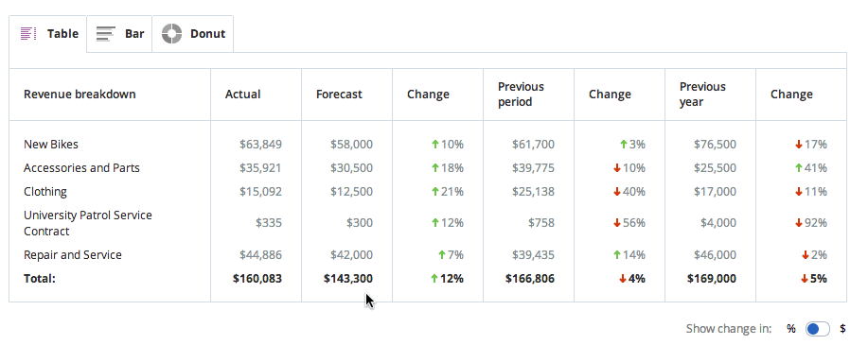Viewport: 868px width, 345px height.
Task: Click green arrow beside Accessories 41% change
Action: (x=799, y=168)
